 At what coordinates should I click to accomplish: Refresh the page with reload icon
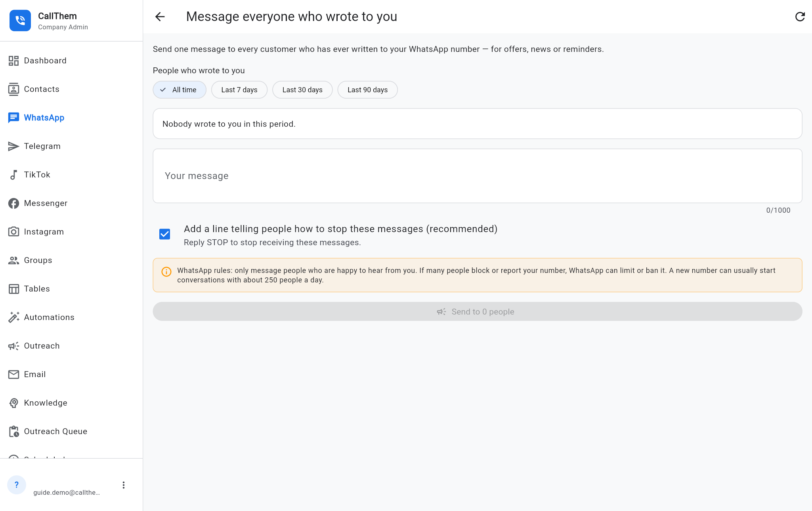(x=800, y=17)
